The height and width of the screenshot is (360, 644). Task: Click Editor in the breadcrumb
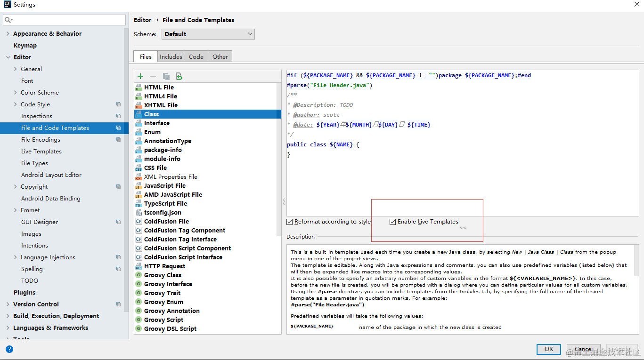143,20
